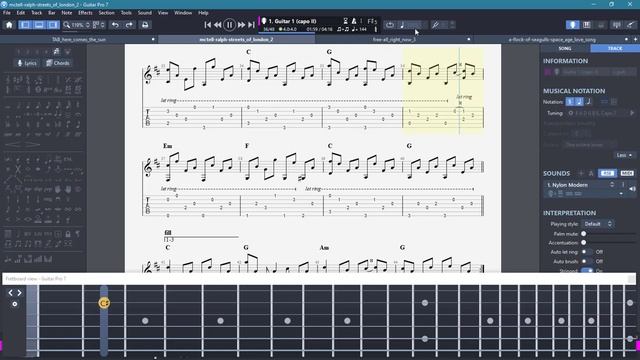Viewport: 640px width, 360px height.
Task: Expand the tuning options arrow
Action: coord(632,113)
